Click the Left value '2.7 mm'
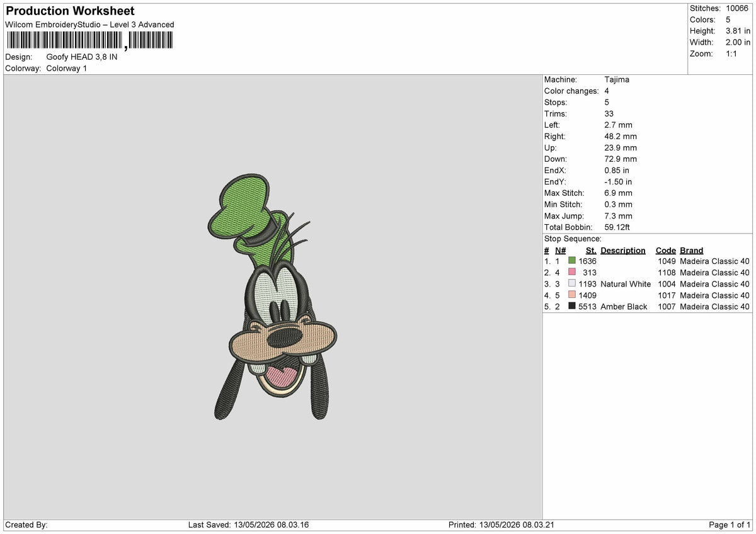 (x=618, y=125)
